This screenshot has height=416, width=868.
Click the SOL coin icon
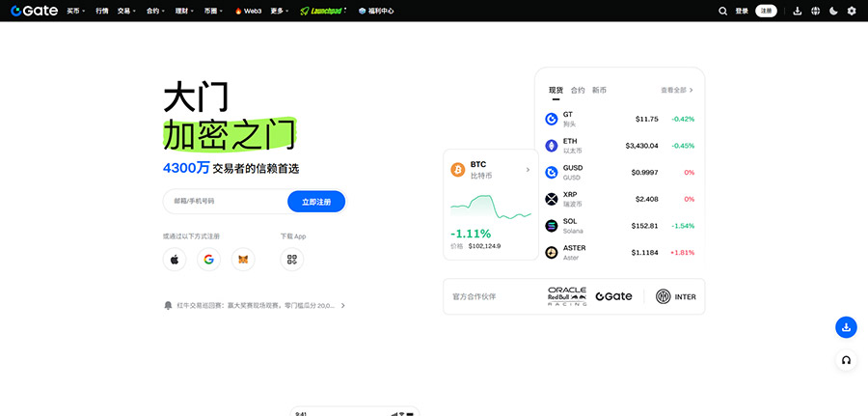tap(552, 226)
